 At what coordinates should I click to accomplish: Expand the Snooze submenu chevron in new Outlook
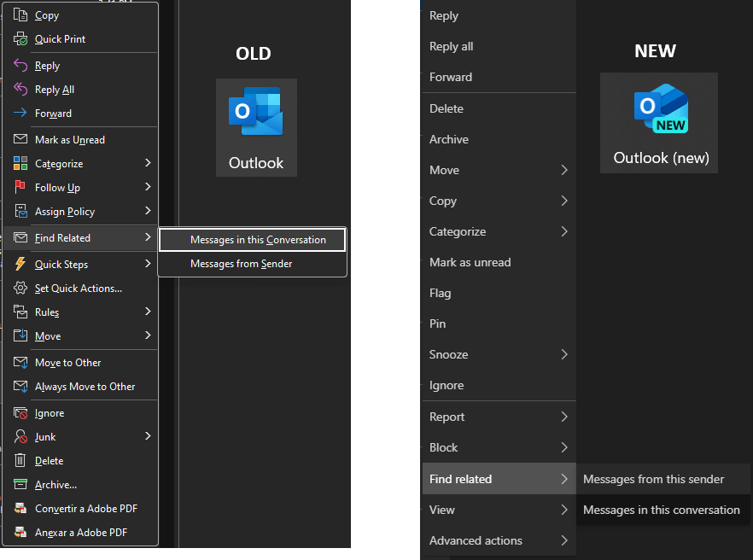564,354
